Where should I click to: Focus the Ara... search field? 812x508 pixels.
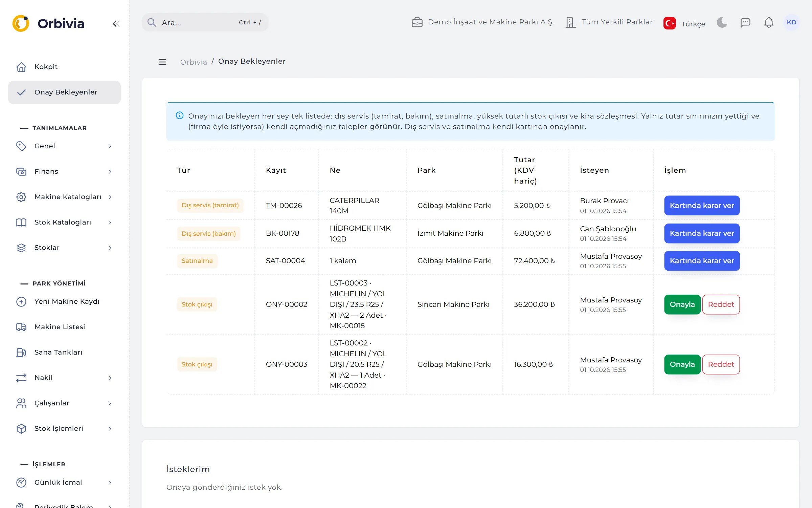tap(205, 22)
